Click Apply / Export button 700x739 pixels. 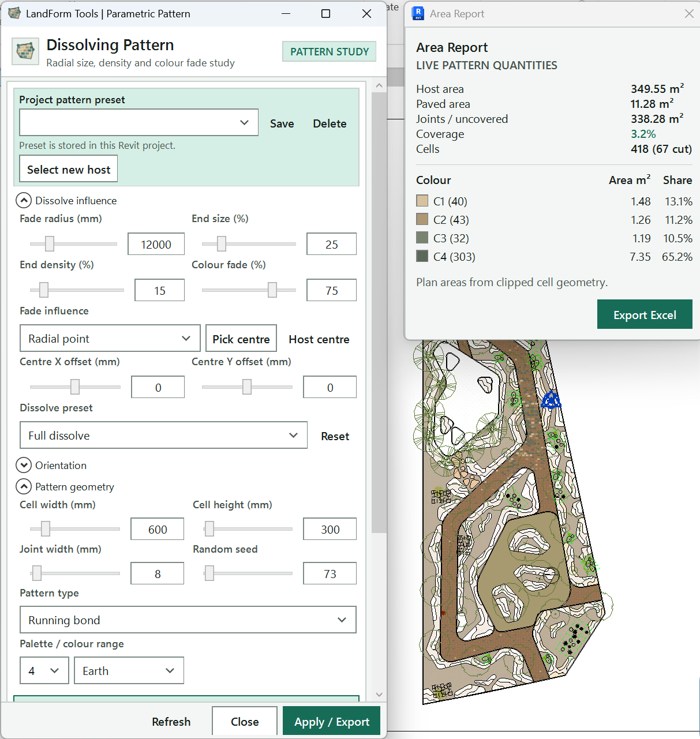point(332,721)
